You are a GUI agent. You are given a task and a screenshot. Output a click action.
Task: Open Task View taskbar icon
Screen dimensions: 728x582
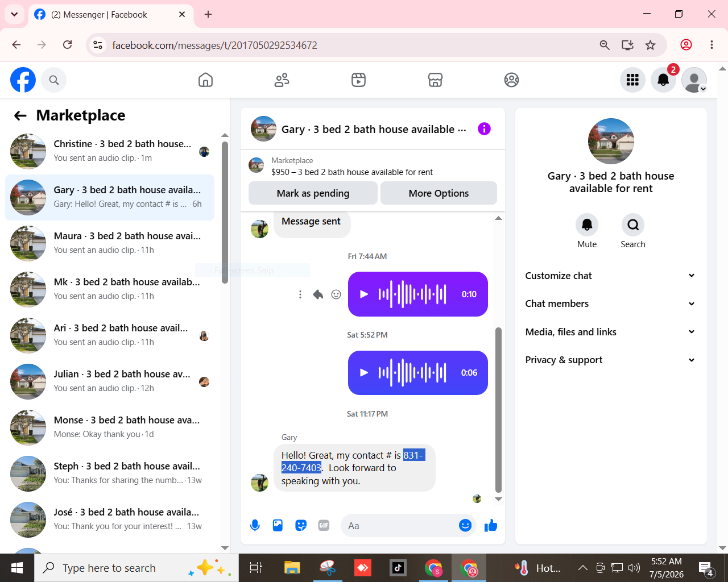257,568
